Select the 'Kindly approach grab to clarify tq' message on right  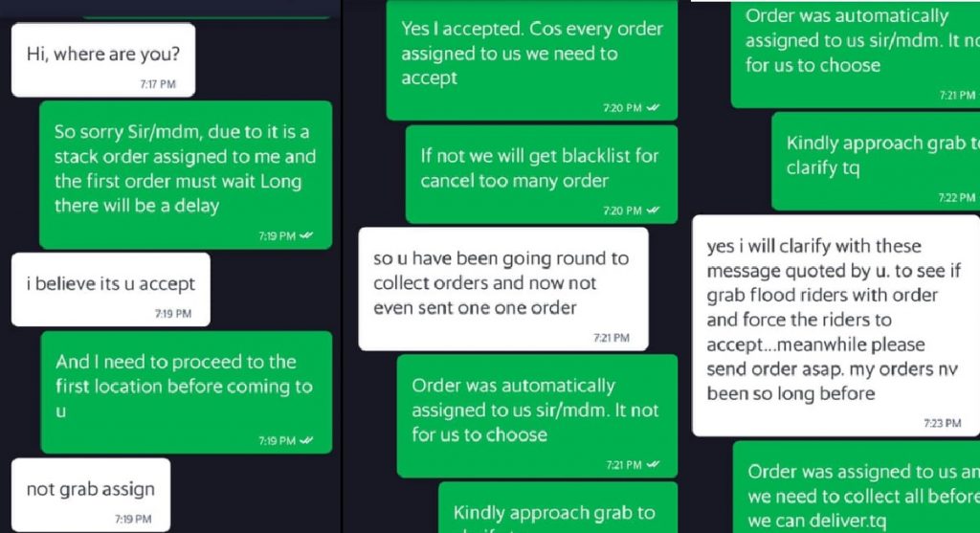click(876, 161)
